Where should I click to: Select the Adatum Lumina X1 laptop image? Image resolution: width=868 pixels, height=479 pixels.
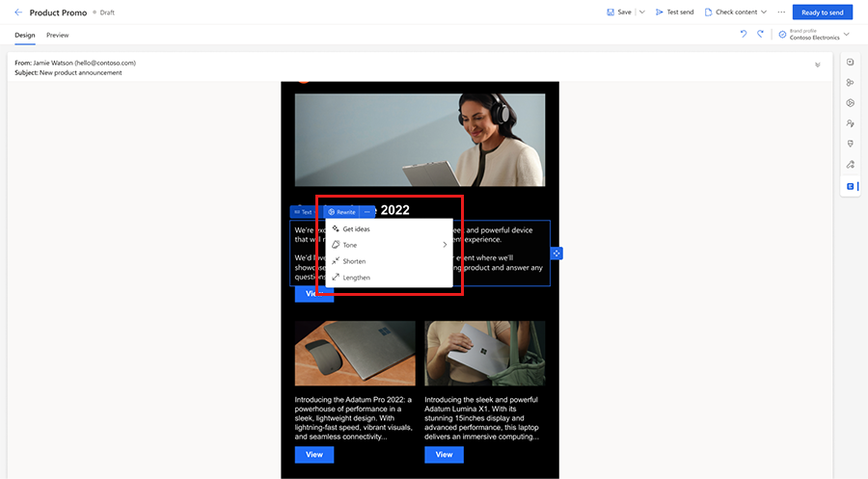tap(485, 354)
